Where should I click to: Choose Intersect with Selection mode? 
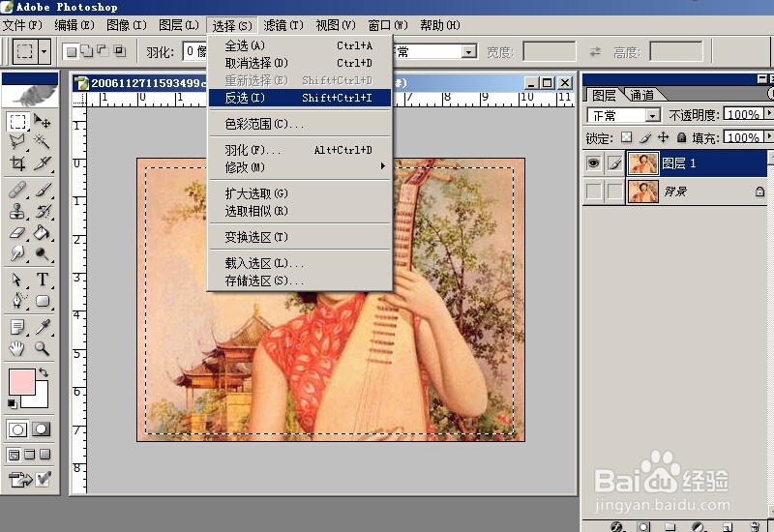[119, 50]
